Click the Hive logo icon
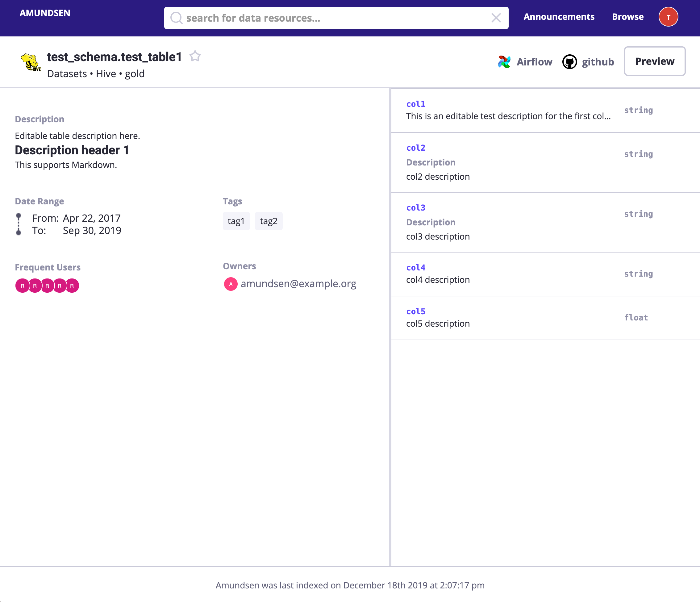 [x=31, y=63]
